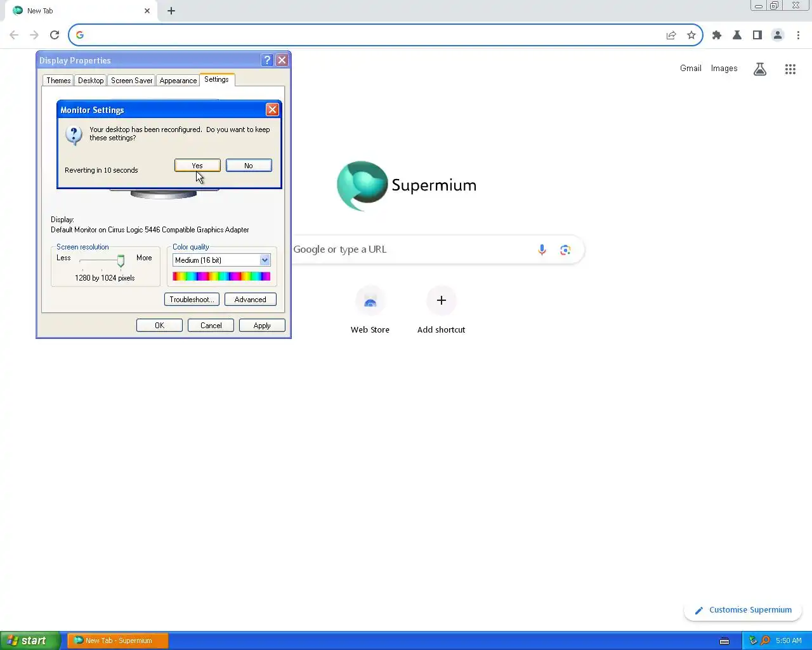Click the Monitor Settings question mark icon
812x650 pixels.
coord(74,135)
